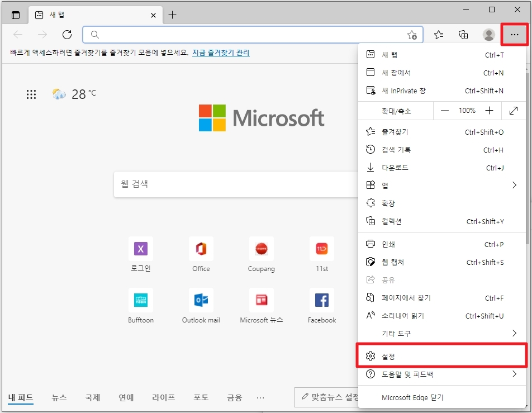532x413 pixels.
Task: Choose 페이지에서 찾기 menu item
Action: [441, 298]
